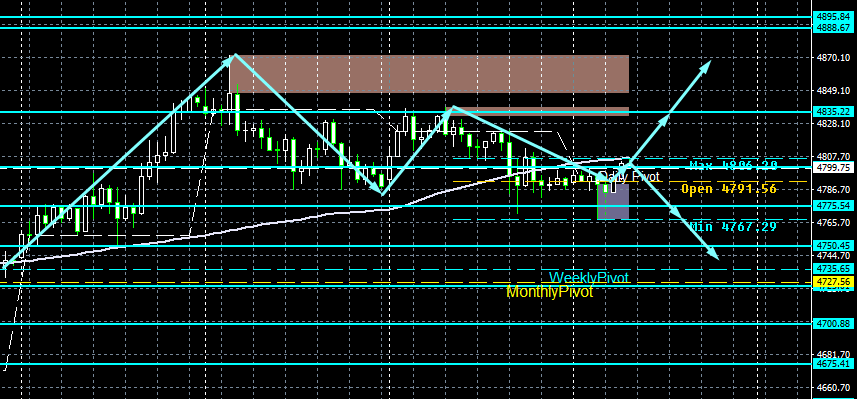
Task: Click the yellow 4727.56 price label
Action: tap(833, 281)
